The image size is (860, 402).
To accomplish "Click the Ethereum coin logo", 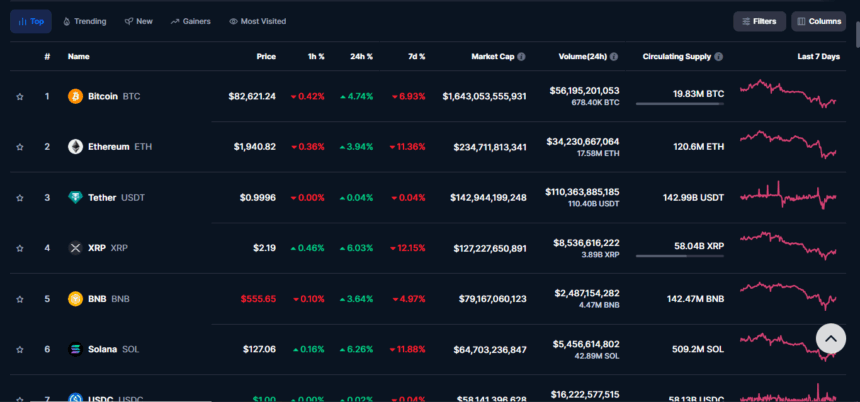I will coord(75,147).
